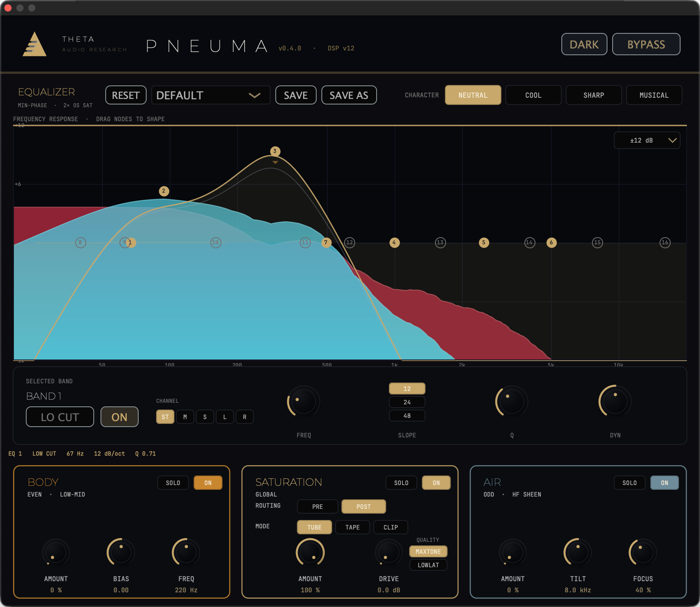The image size is (700, 607).
Task: Choose LOWLAT quality option
Action: (428, 565)
